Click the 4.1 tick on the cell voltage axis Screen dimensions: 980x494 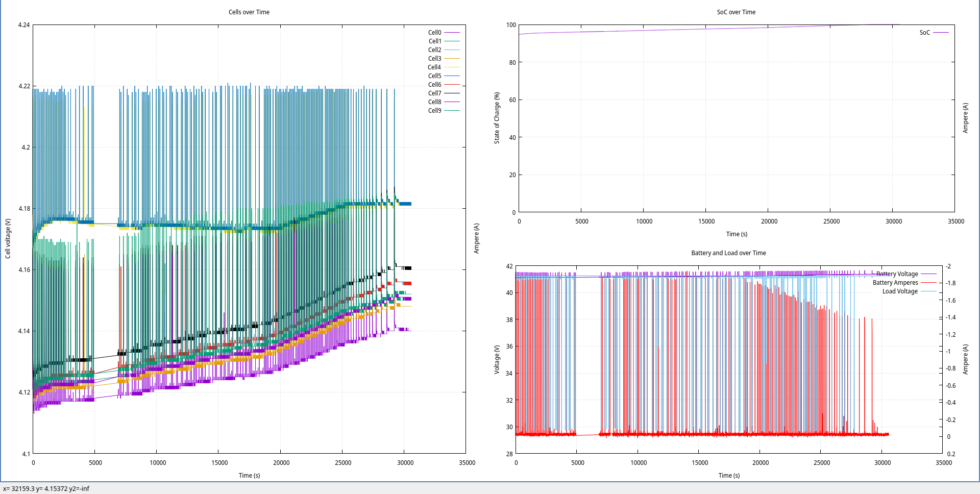26,453
